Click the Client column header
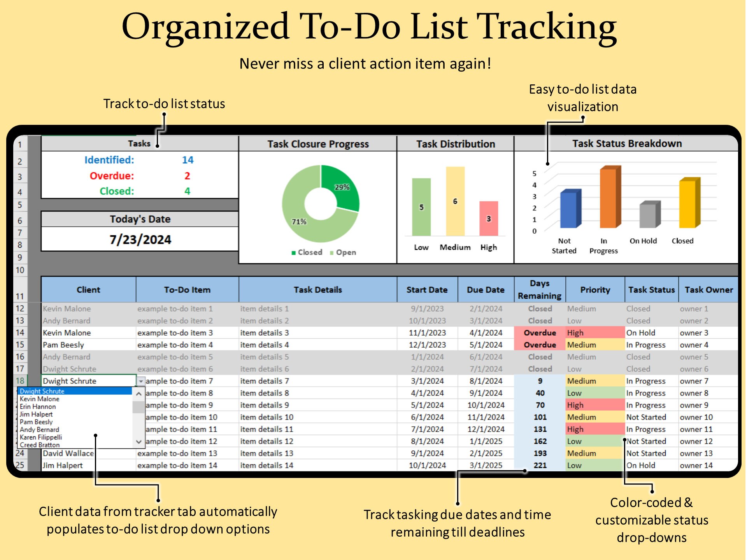 pos(88,290)
